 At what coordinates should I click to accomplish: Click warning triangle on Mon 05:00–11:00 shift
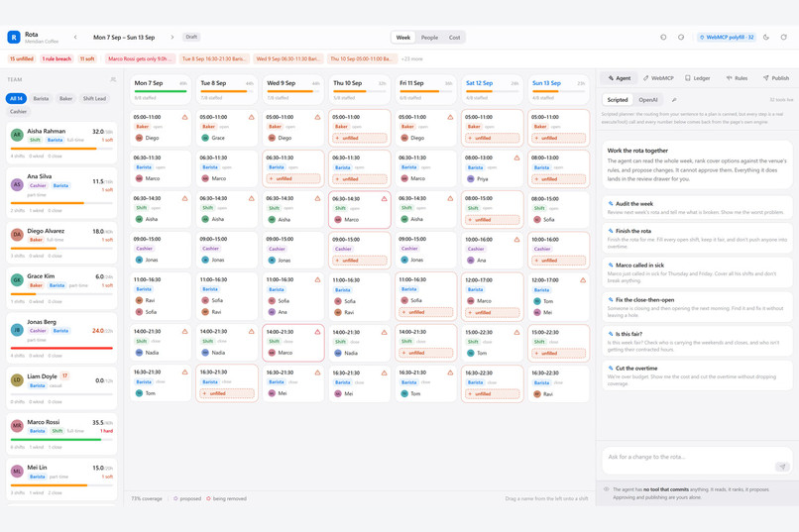pyautogui.click(x=185, y=117)
